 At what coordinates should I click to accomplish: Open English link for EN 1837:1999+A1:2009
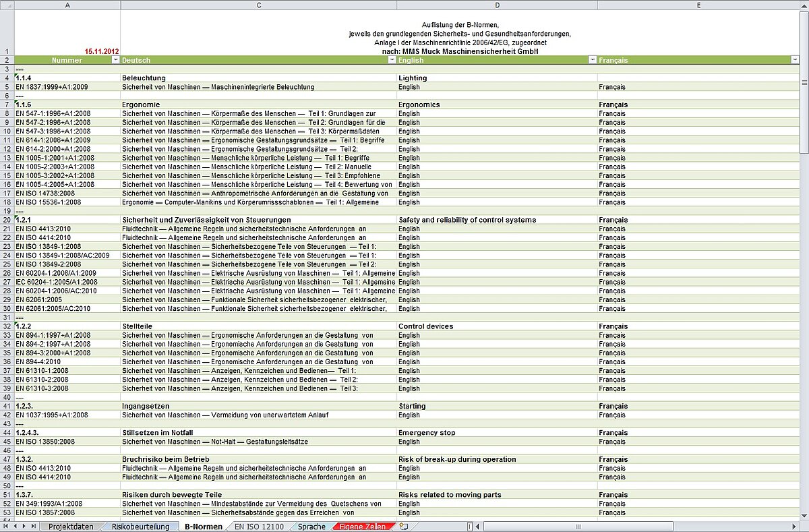point(409,87)
